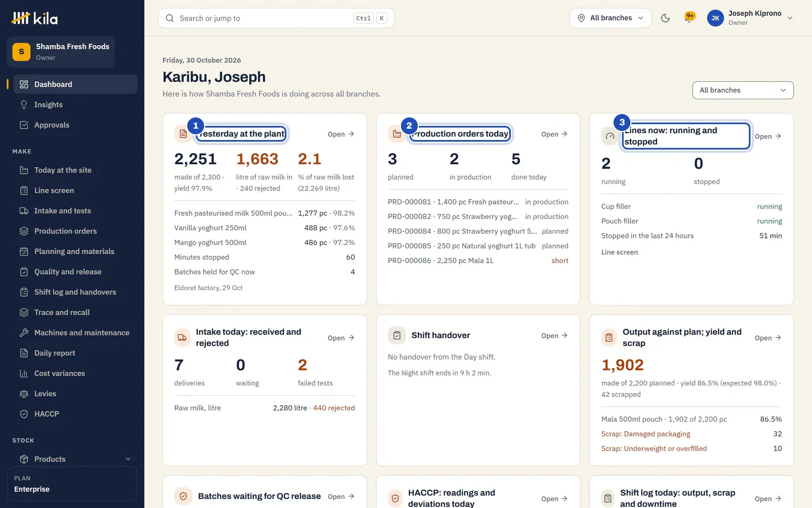Click the Trace and recall icon

(24, 312)
